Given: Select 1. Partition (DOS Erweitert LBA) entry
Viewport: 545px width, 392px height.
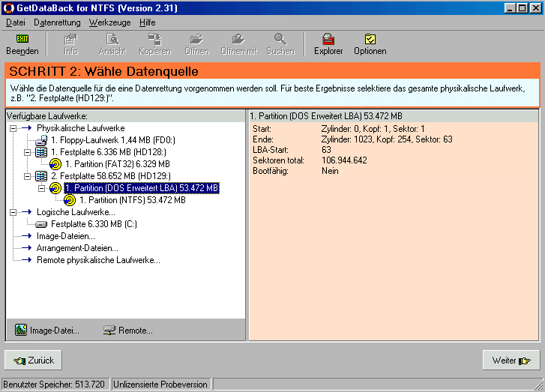Looking at the screenshot, I should pyautogui.click(x=142, y=188).
